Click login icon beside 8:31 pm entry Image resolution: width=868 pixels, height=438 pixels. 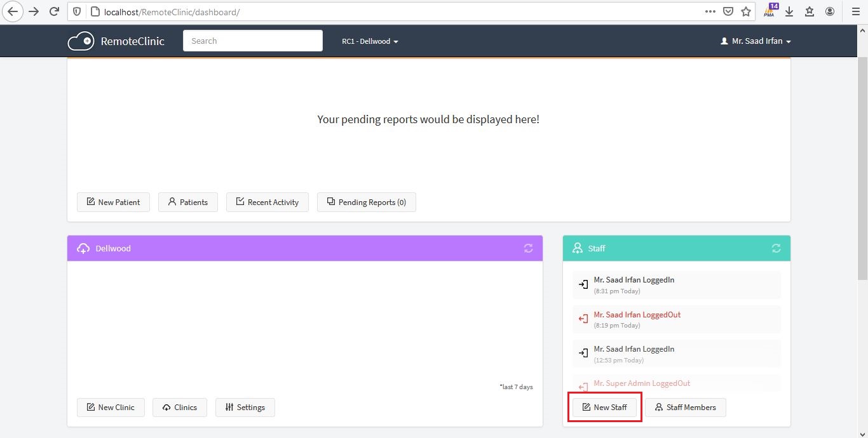pyautogui.click(x=583, y=284)
